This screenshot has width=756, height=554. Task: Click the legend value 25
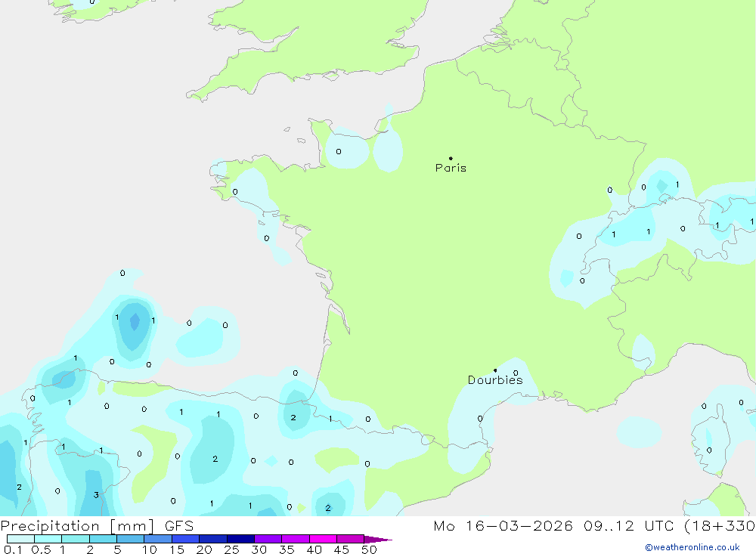231,549
